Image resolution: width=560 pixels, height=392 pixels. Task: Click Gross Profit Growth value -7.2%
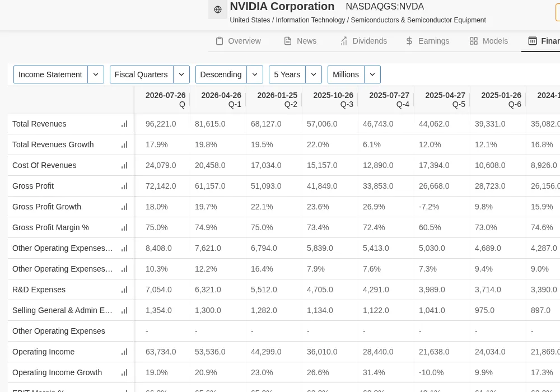429,207
